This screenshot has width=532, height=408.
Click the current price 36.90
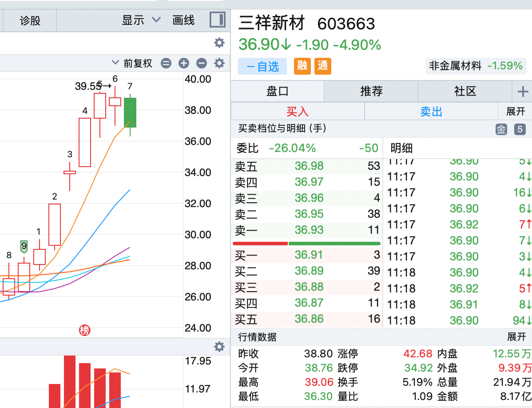[x=259, y=44]
